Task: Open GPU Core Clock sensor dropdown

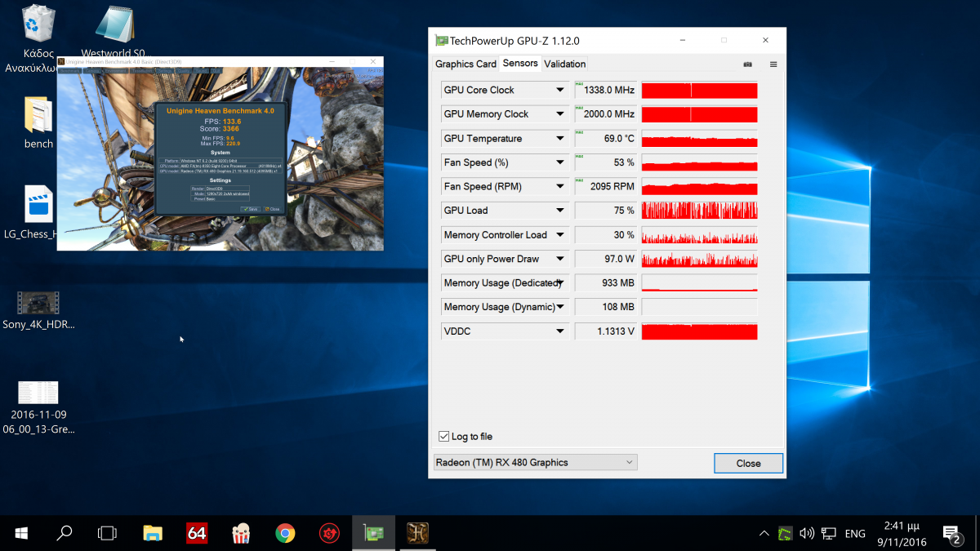Action: [560, 90]
